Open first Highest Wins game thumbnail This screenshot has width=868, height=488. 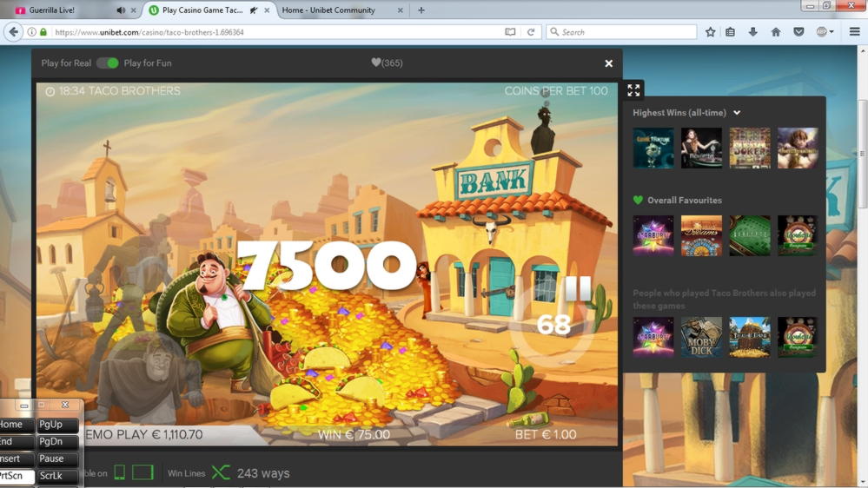point(653,148)
